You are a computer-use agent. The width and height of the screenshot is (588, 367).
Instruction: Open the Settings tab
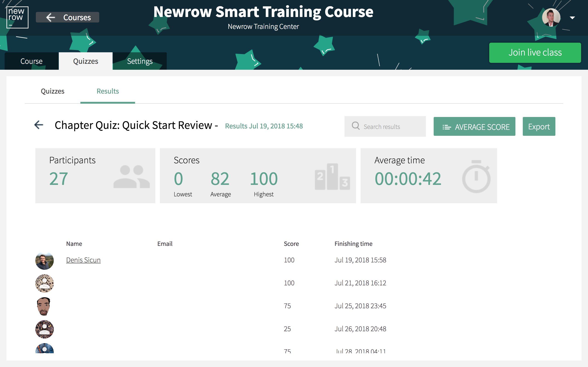tap(140, 61)
